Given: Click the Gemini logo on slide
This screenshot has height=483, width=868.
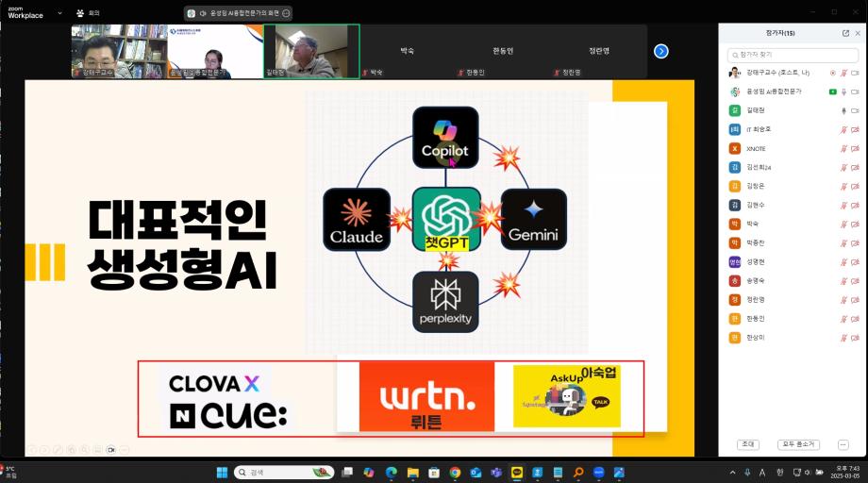Looking at the screenshot, I should click(534, 219).
